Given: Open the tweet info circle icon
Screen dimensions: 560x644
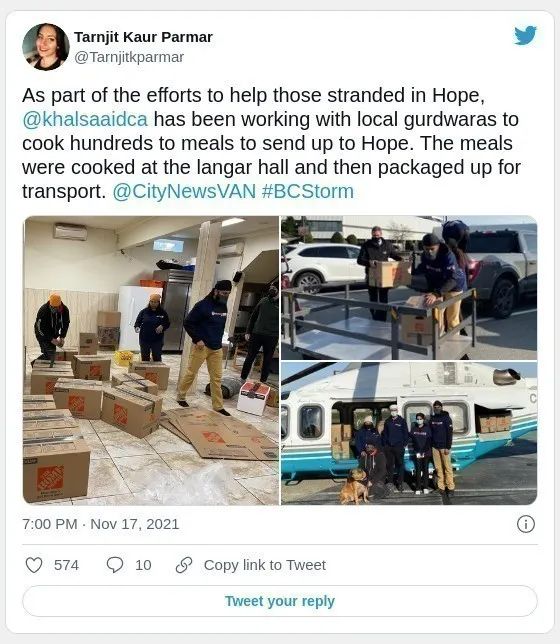Looking at the screenshot, I should pyautogui.click(x=526, y=524).
